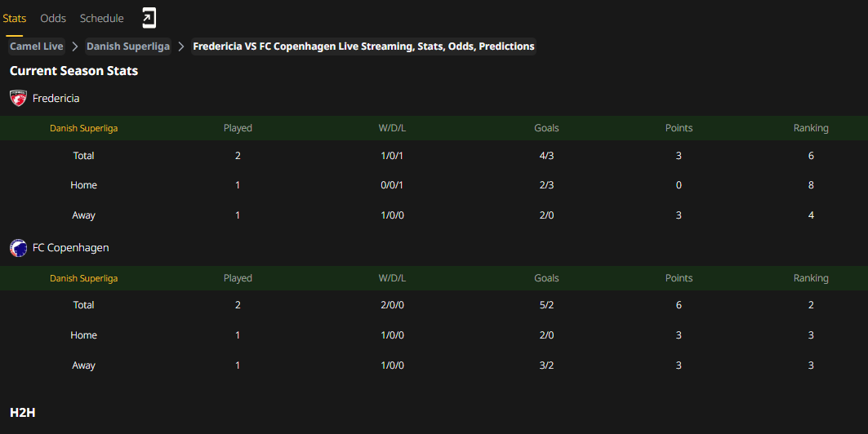Click Danish Superliga header in Fredericia table

pyautogui.click(x=83, y=128)
